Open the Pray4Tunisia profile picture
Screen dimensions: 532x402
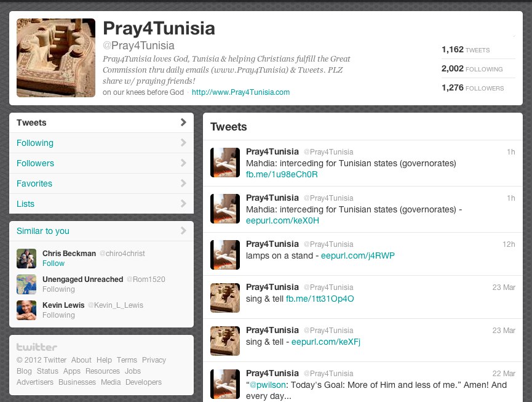pos(56,58)
